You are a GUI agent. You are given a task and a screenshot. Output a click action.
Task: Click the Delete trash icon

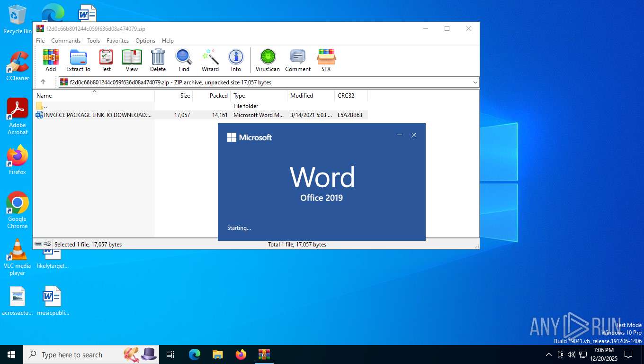pos(158,60)
